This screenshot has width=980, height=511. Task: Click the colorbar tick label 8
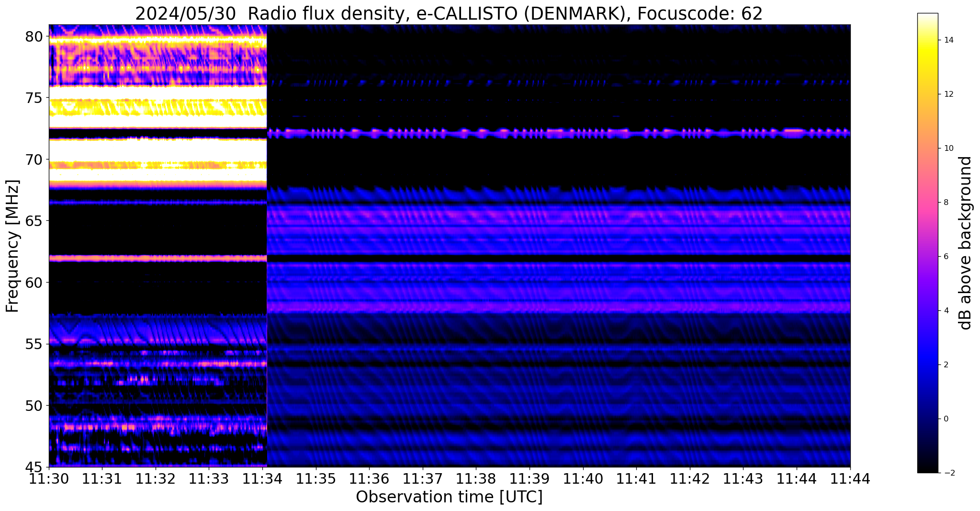pyautogui.click(x=946, y=203)
